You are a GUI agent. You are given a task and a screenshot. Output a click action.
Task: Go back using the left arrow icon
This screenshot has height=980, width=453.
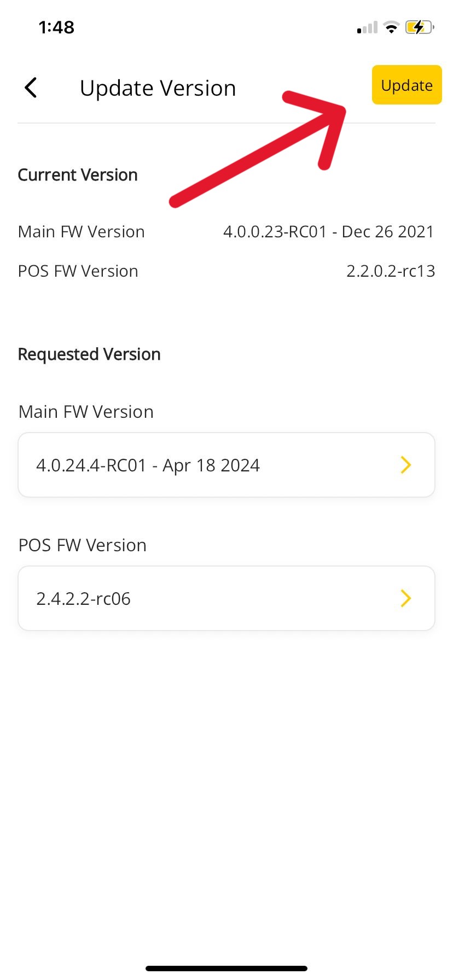[31, 87]
